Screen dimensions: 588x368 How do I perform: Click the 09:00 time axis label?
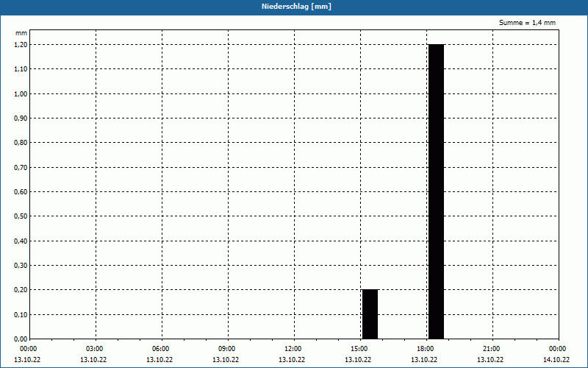coord(227,349)
